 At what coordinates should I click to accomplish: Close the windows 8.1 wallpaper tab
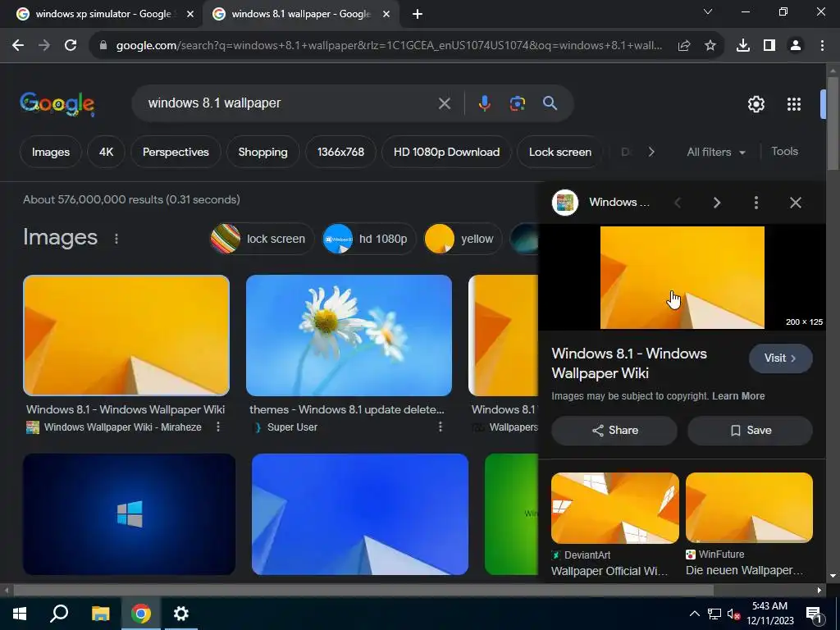point(386,15)
